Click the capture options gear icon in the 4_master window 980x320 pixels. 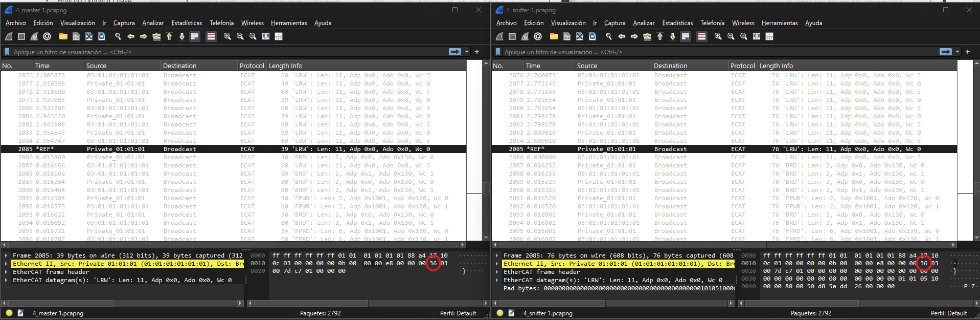click(x=47, y=36)
